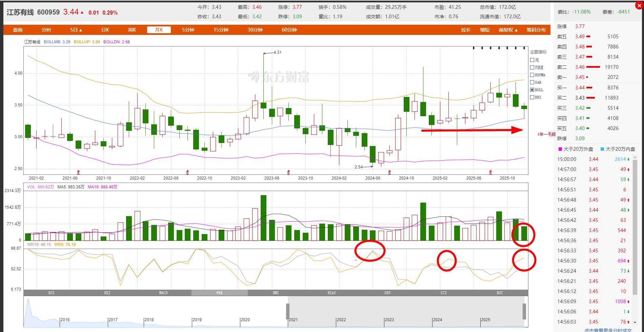Click the 2019 label in the timeline navigator
Image resolution: width=644 pixels, height=332 pixels.
[x=197, y=319]
